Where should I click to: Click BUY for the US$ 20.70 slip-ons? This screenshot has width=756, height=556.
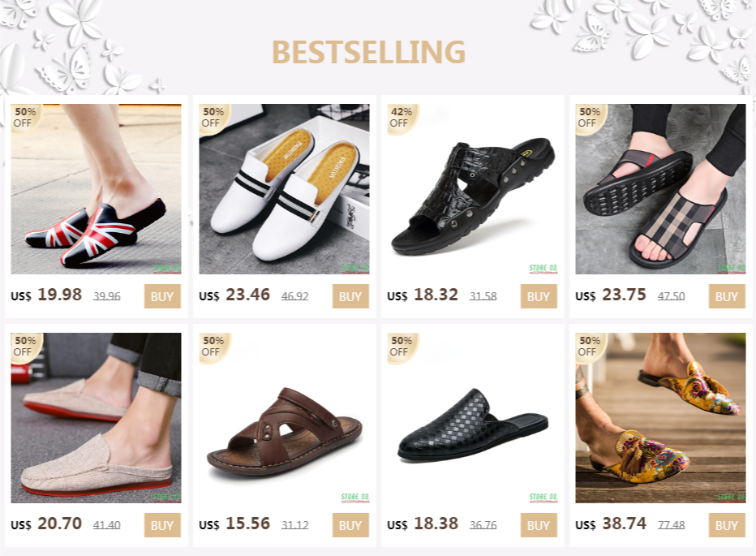click(x=162, y=525)
